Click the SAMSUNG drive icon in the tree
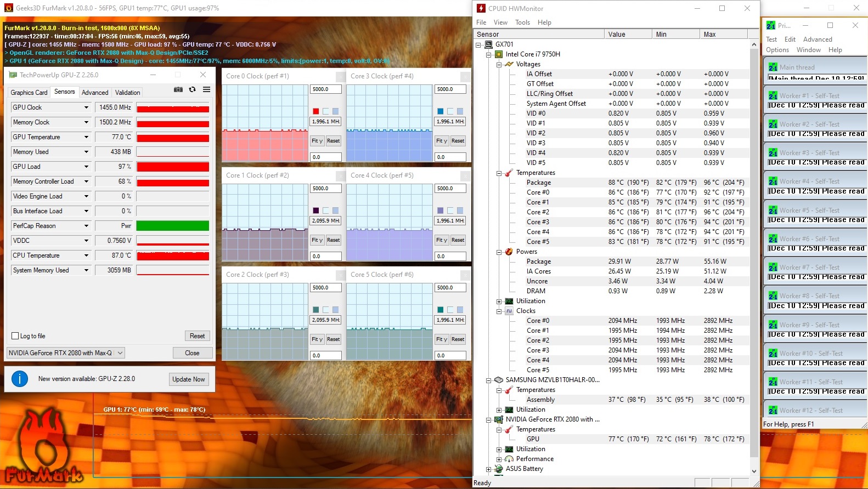868x489 pixels. coord(499,380)
